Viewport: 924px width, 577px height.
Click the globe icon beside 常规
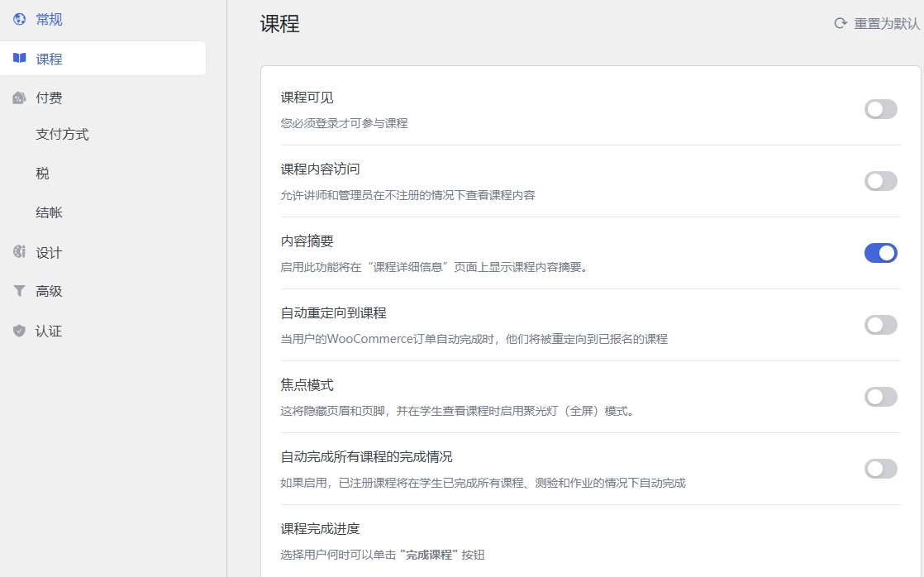(x=20, y=19)
